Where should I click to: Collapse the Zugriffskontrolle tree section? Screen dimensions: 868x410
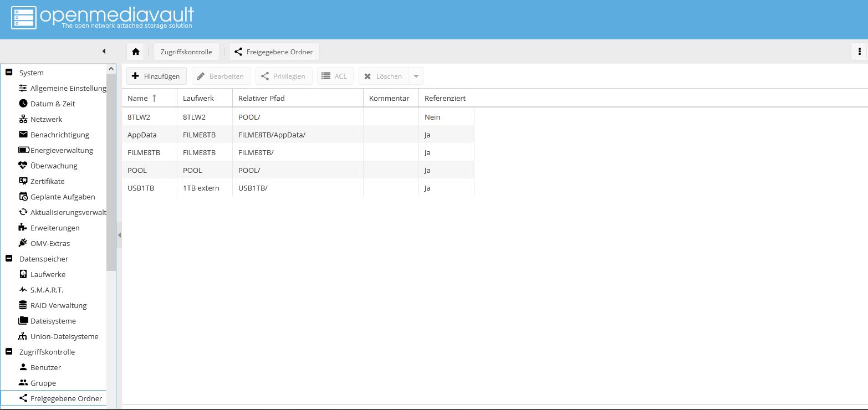pos(9,352)
